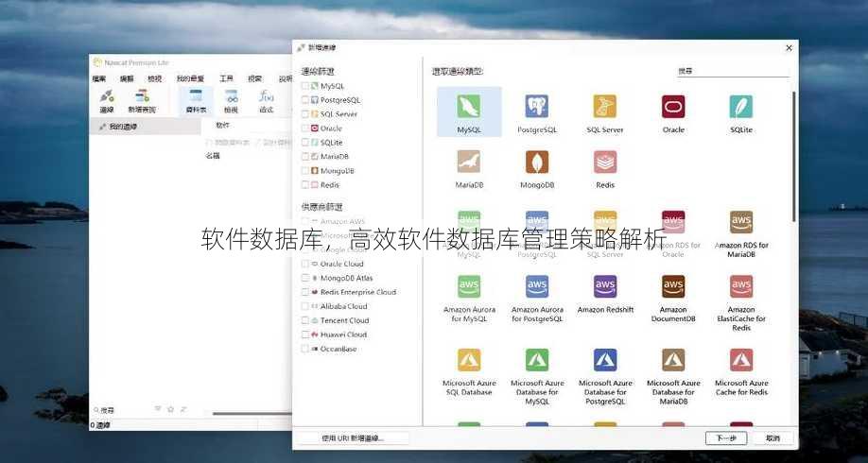Screen dimensions: 868x463
Task: Enable the Redis connection filter checkbox
Action: point(305,185)
